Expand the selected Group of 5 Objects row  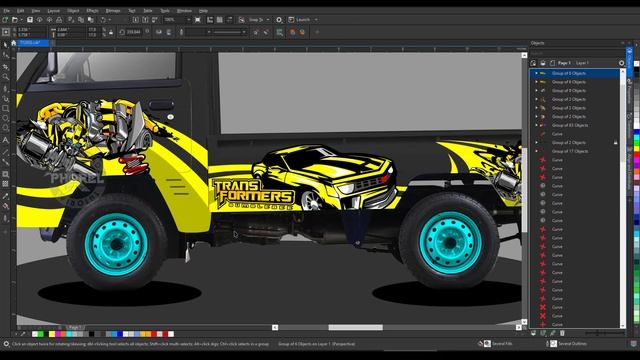[536, 73]
